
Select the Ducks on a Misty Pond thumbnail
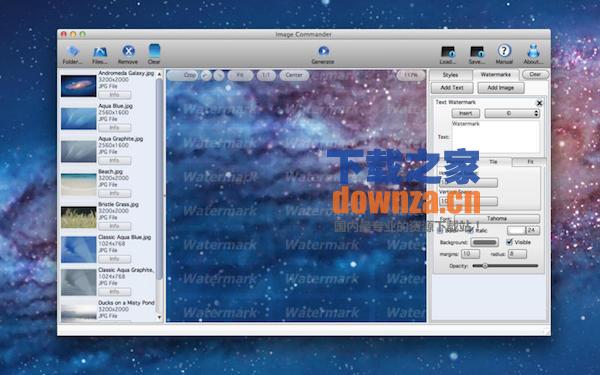(78, 312)
